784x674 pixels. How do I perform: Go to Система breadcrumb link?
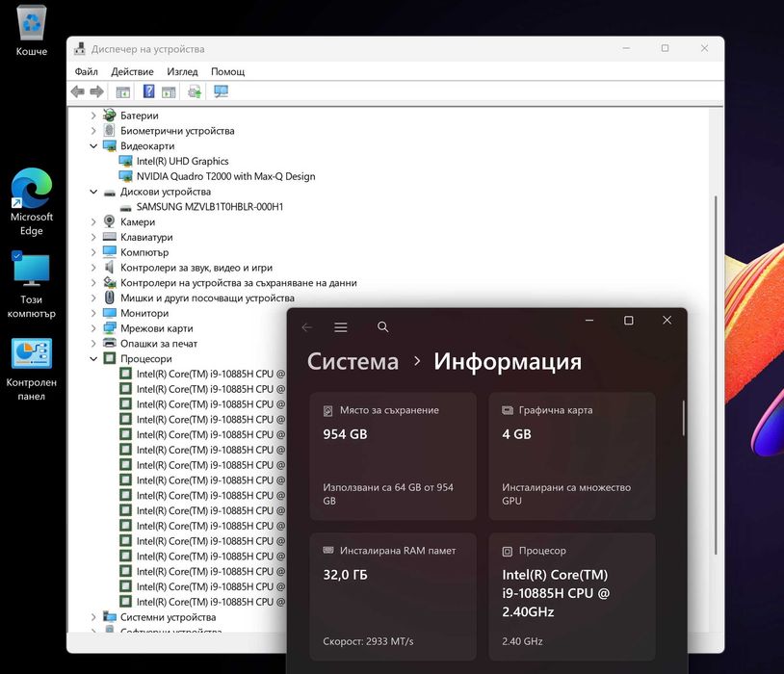[x=353, y=361]
